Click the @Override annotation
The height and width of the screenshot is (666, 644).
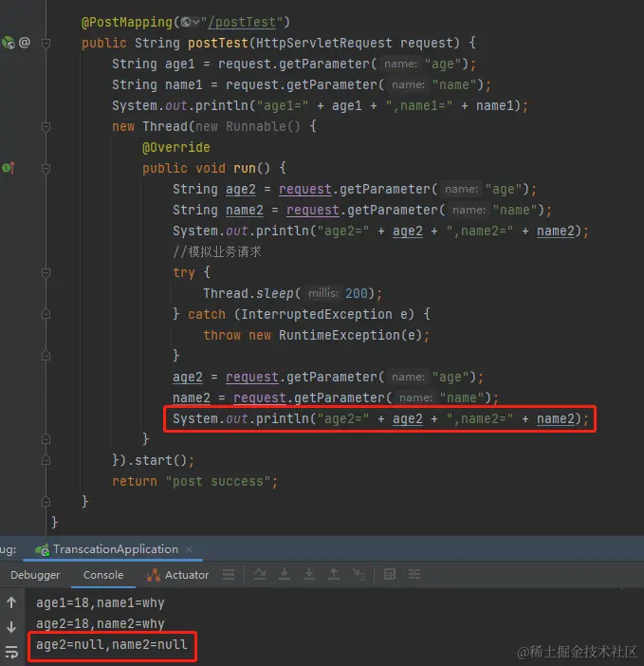coord(176,147)
